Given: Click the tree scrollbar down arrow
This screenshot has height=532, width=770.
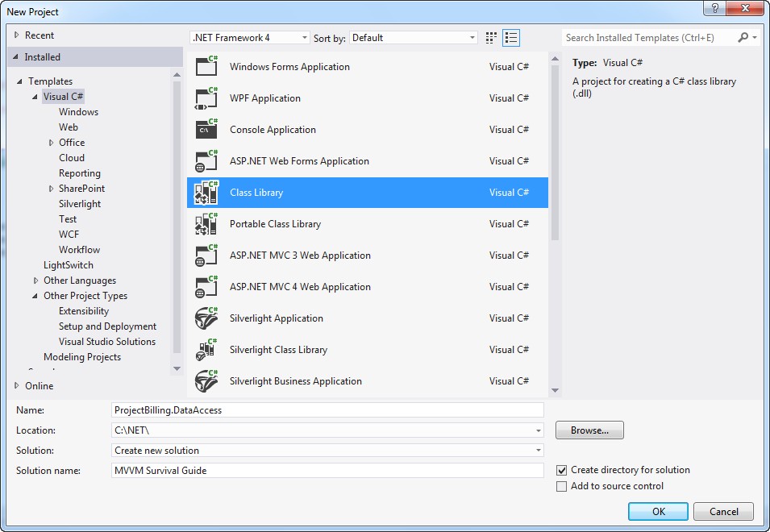Looking at the screenshot, I should point(177,368).
